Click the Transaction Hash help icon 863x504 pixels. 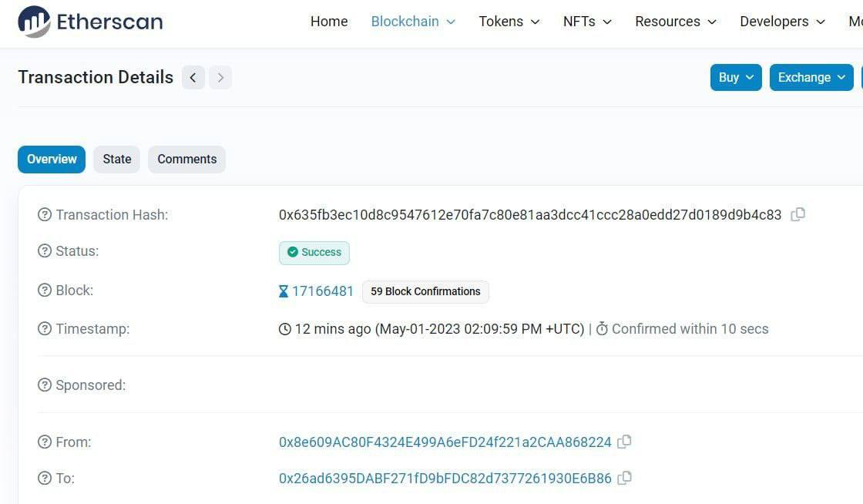[45, 215]
